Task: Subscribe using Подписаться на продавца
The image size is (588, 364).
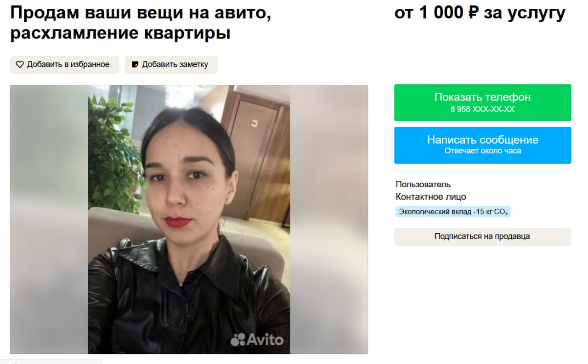Action: [x=482, y=237]
